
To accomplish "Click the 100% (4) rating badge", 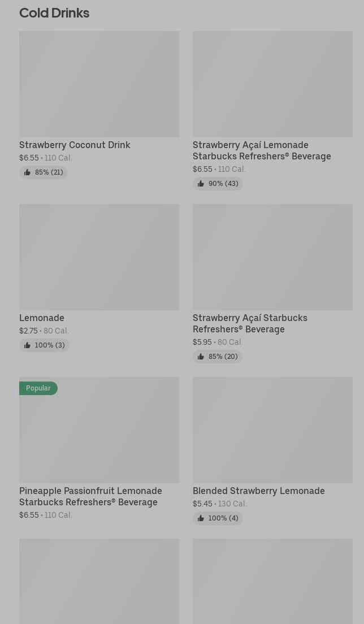I will pos(218,518).
